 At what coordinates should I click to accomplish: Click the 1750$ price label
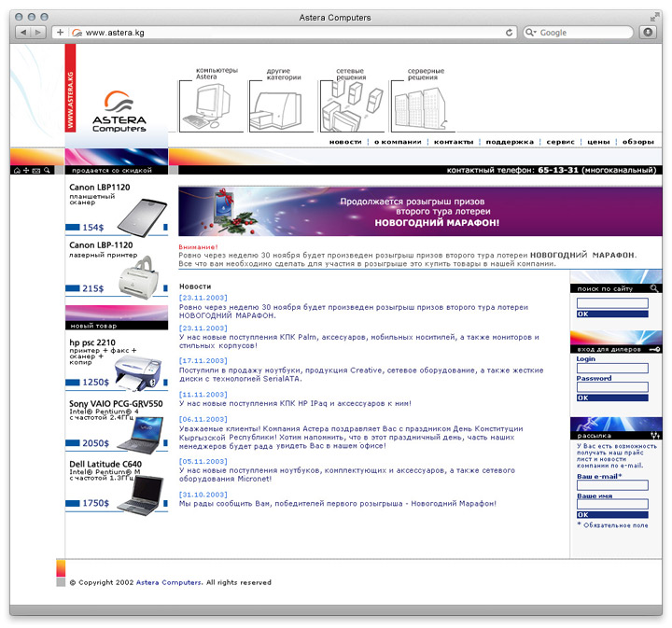[x=95, y=503]
